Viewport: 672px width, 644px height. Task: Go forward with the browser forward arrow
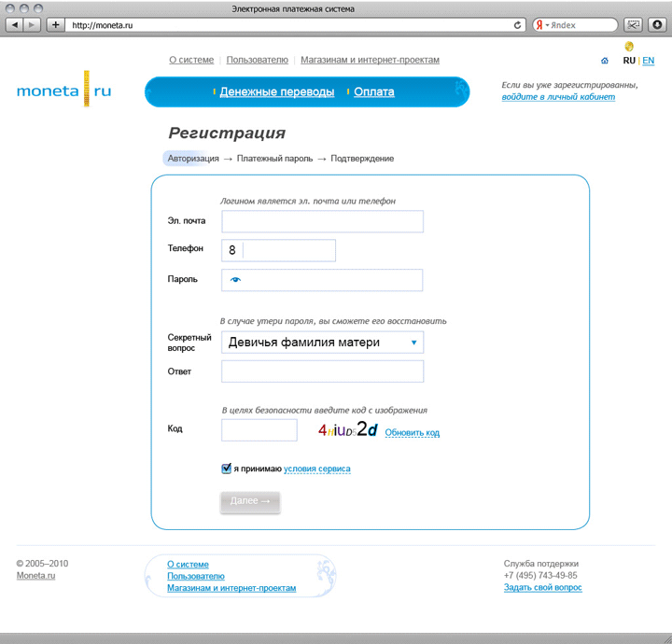[x=32, y=25]
